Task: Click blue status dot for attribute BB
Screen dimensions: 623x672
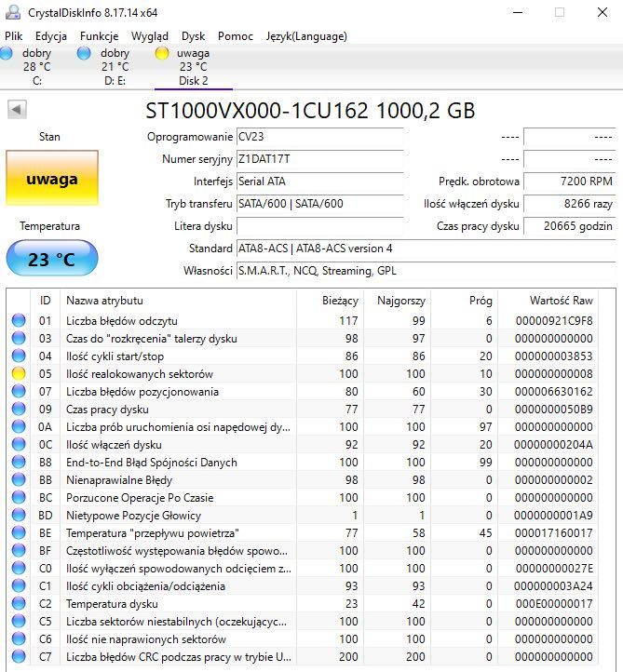Action: (x=19, y=479)
